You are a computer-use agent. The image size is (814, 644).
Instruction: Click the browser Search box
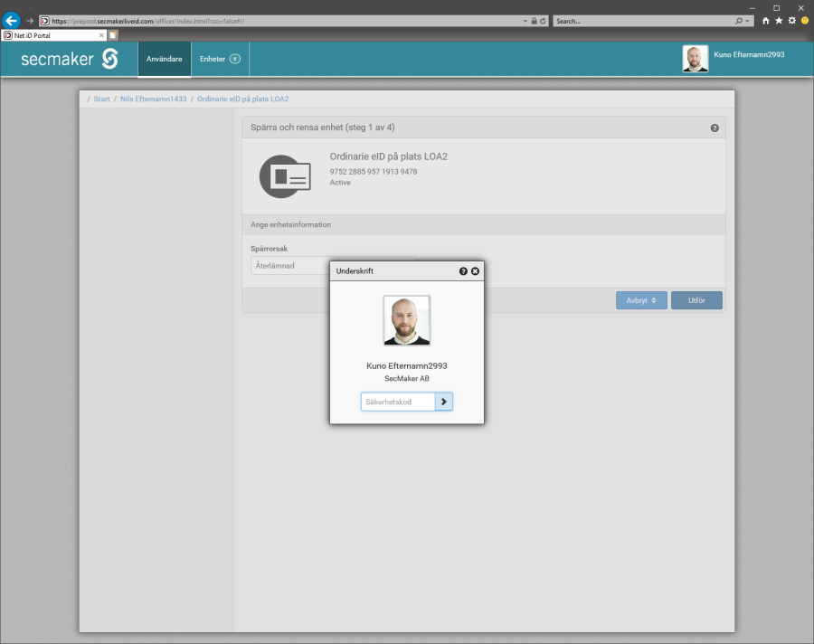pos(644,22)
